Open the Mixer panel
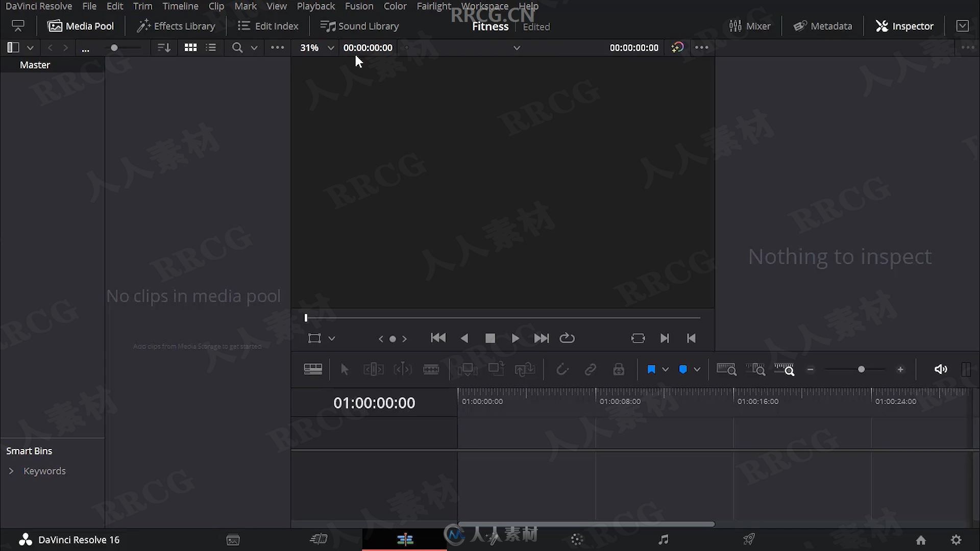Image resolution: width=980 pixels, height=551 pixels. point(750,26)
